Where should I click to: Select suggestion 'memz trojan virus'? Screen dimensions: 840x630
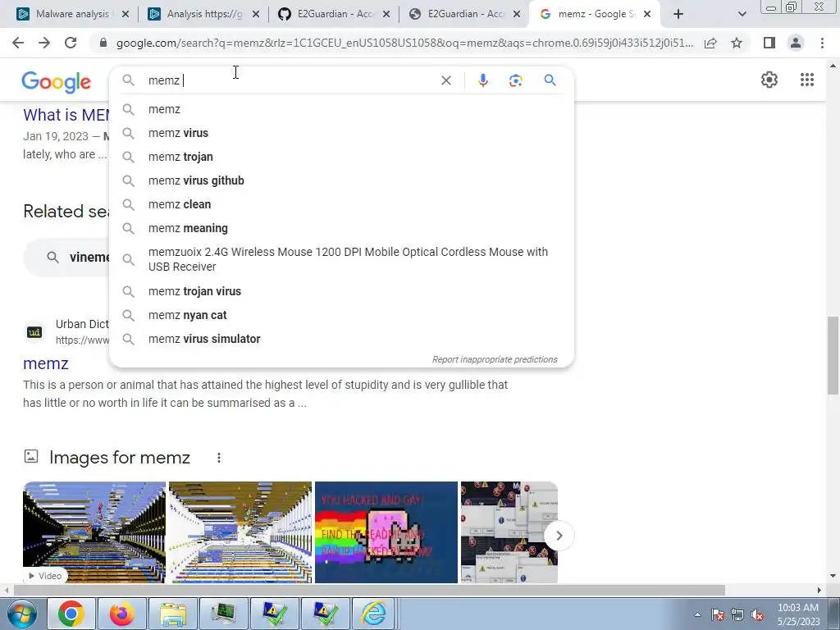coord(341,291)
